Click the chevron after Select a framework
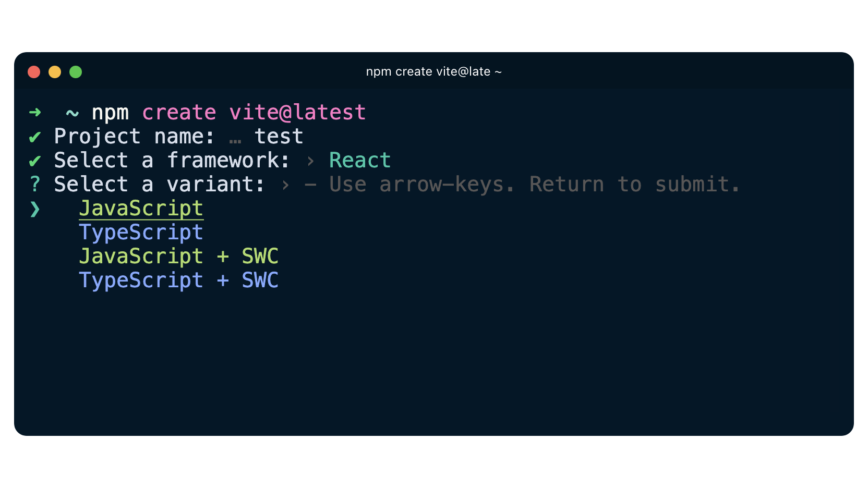 (x=311, y=161)
